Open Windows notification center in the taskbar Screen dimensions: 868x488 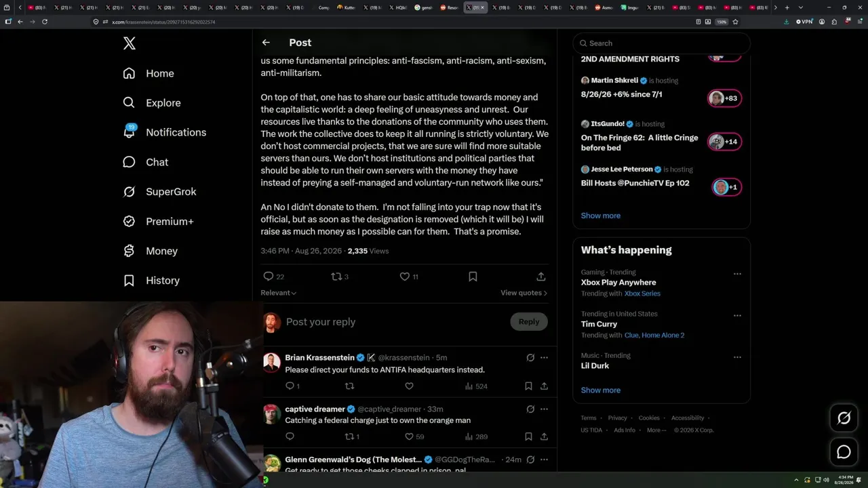click(859, 480)
